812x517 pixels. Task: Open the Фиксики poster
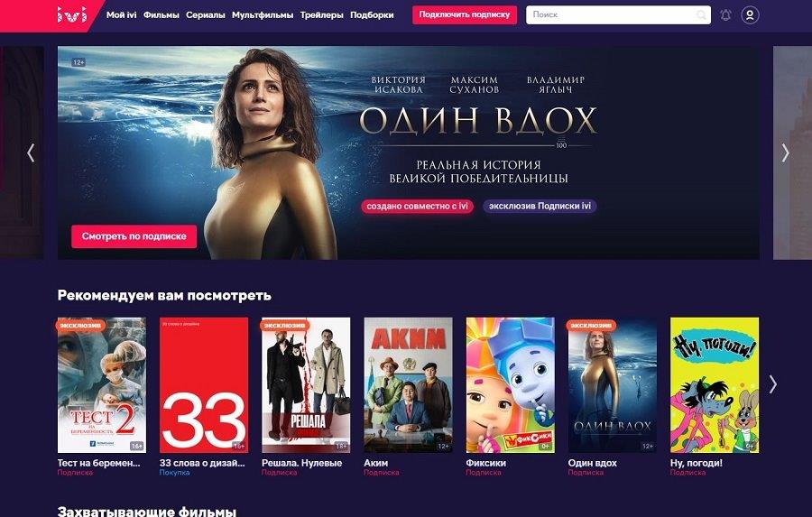[x=510, y=385]
